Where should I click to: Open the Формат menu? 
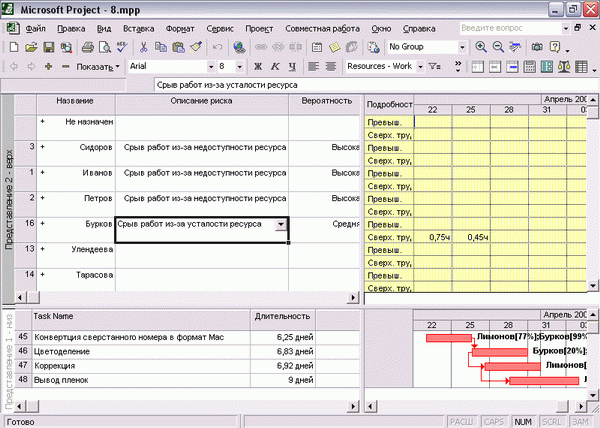(x=180, y=28)
